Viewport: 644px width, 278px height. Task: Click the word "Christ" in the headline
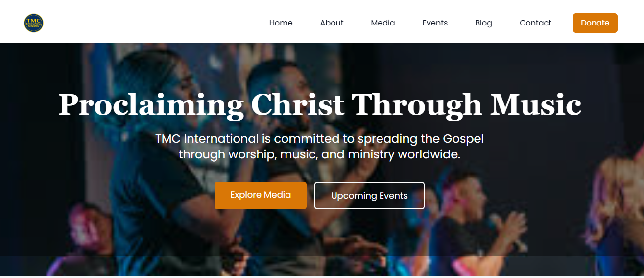tap(297, 105)
